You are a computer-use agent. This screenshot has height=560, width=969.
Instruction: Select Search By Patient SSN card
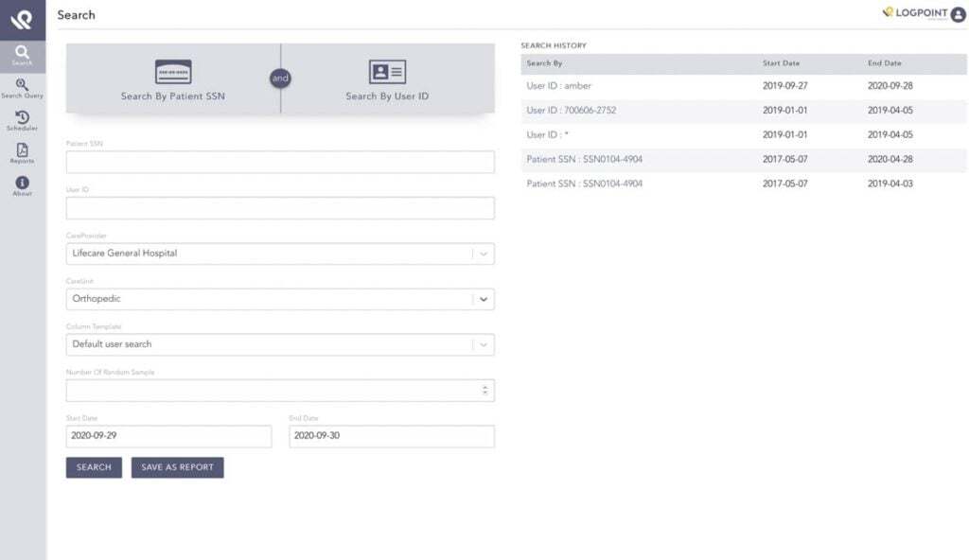tap(173, 79)
